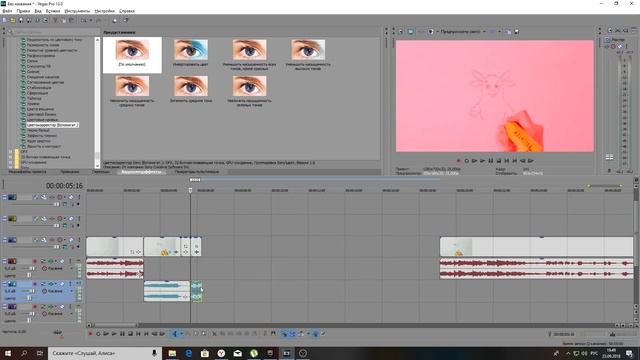
Task: Switch to the Генераторы мультимедиа tab
Action: 197,172
